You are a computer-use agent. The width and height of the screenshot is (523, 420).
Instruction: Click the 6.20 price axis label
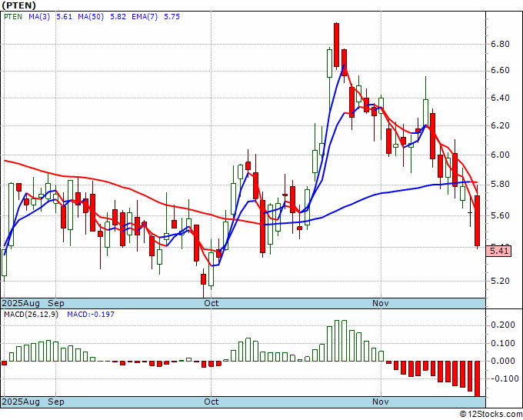point(500,125)
